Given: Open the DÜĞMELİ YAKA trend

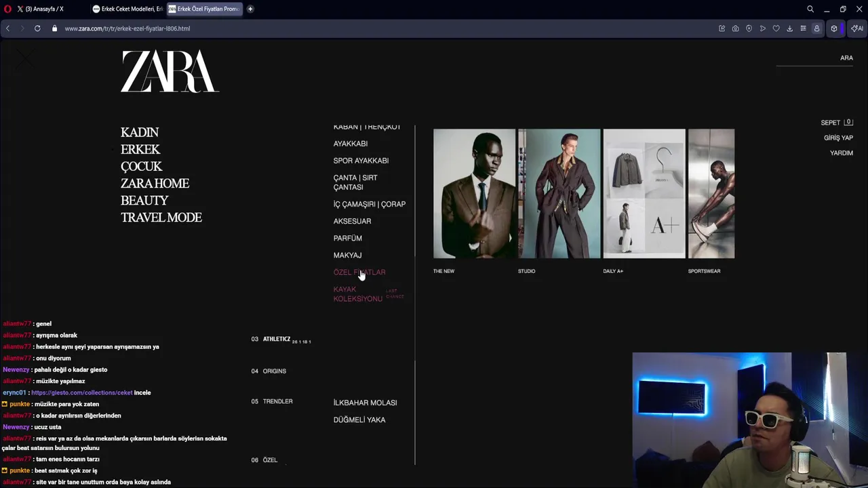Looking at the screenshot, I should point(359,420).
